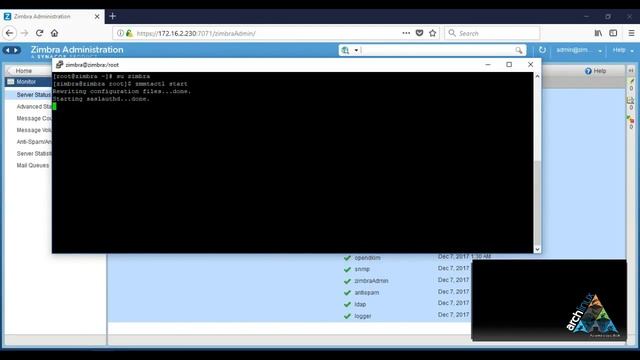Open Message Volume in the sidebar
Viewport: 640px width, 360px height.
click(x=33, y=130)
